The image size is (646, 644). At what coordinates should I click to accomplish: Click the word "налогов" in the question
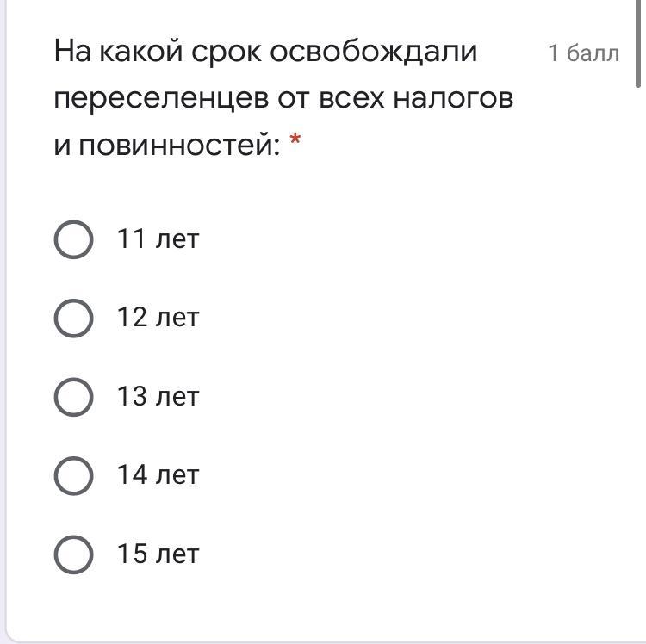point(453,99)
